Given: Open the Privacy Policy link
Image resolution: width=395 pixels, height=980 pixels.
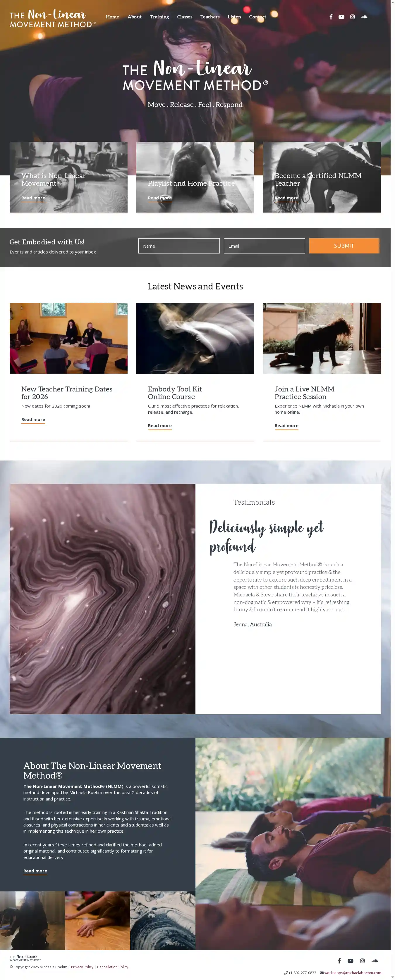Looking at the screenshot, I should click(82, 967).
